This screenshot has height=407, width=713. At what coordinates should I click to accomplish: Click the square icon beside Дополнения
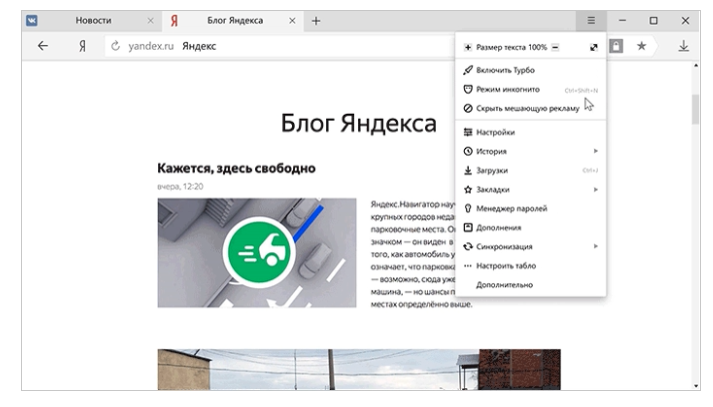(x=468, y=227)
